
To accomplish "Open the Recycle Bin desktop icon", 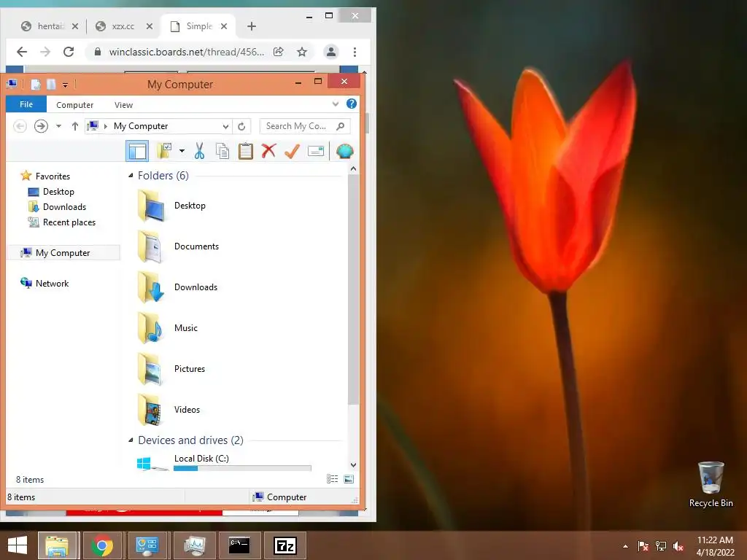I will (711, 485).
